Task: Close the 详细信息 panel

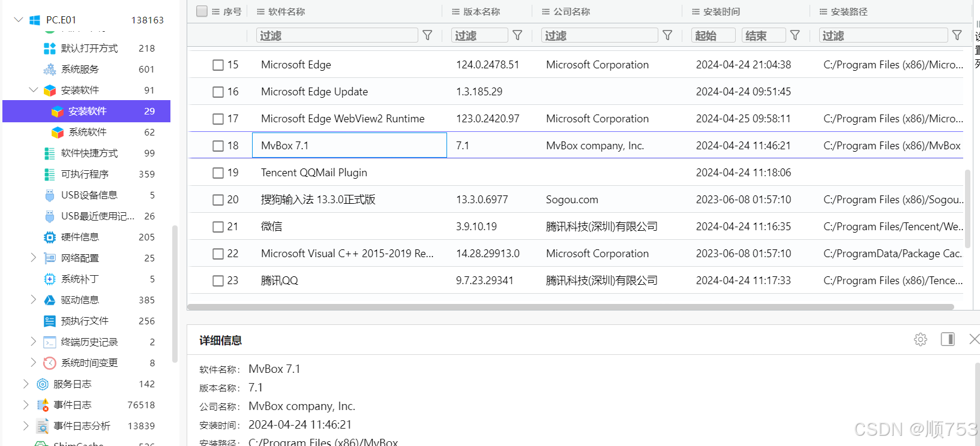Action: 975,339
